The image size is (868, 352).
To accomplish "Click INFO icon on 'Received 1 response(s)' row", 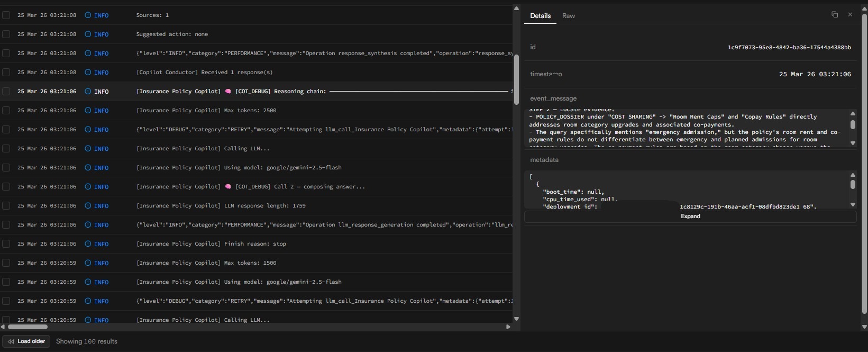I will click(88, 73).
